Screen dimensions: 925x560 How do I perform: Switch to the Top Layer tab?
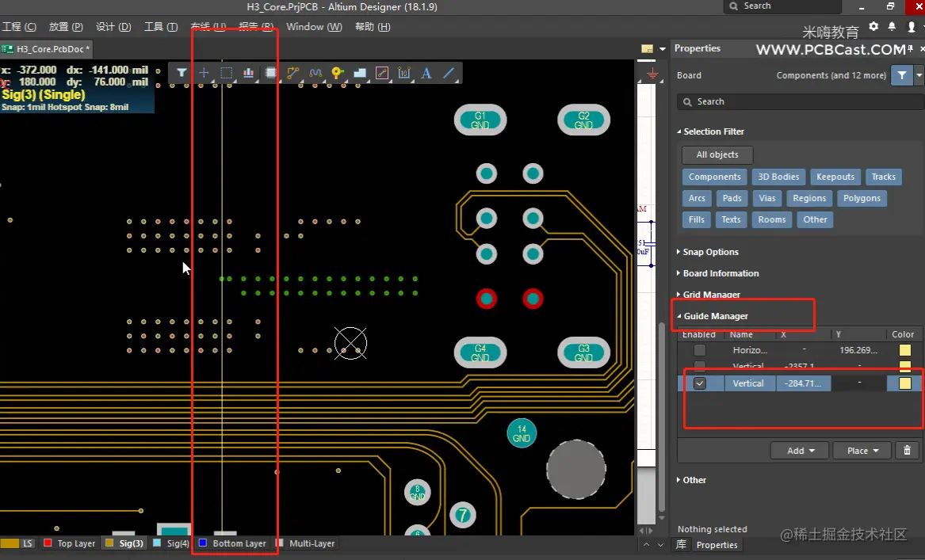coord(70,543)
